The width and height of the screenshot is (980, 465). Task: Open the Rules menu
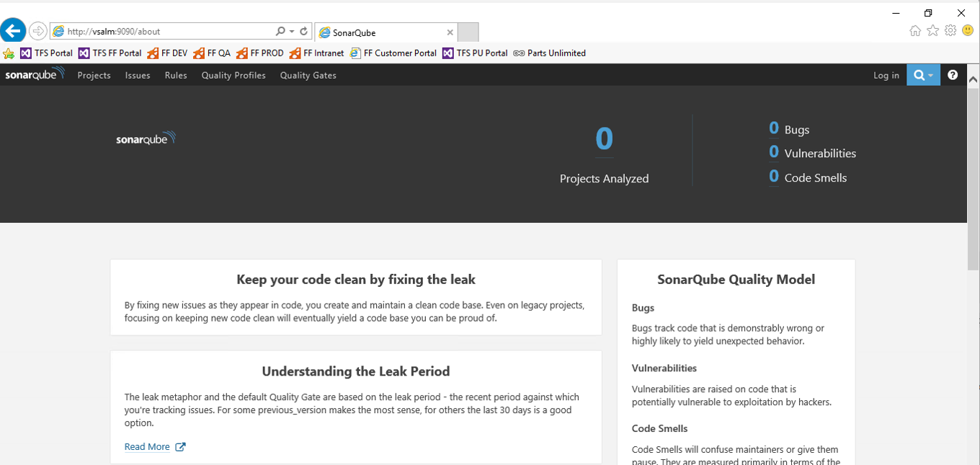(x=176, y=75)
